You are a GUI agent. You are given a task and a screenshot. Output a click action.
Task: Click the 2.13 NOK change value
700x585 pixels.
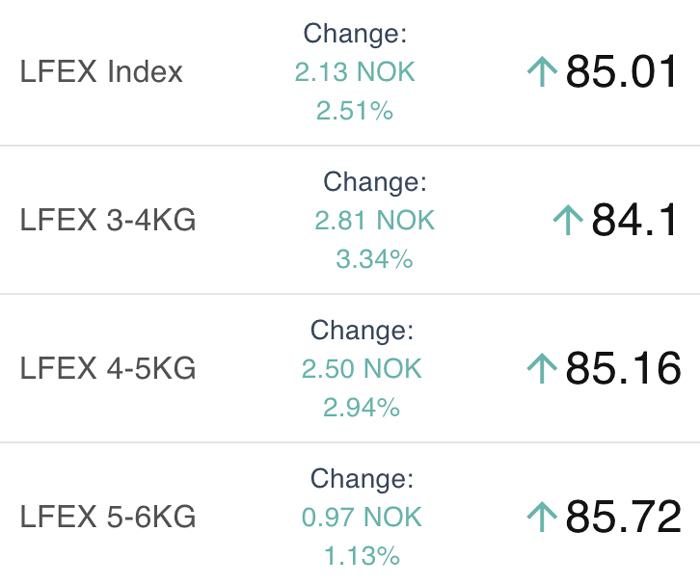coord(355,72)
